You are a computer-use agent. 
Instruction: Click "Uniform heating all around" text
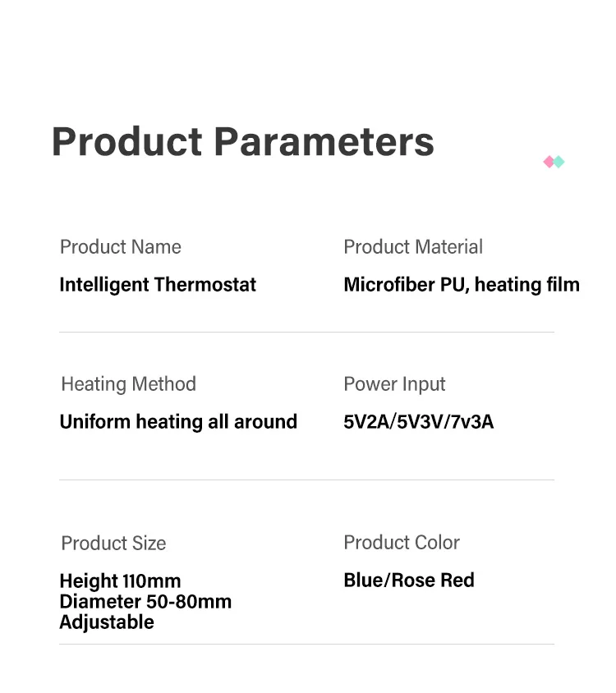pyautogui.click(x=178, y=422)
